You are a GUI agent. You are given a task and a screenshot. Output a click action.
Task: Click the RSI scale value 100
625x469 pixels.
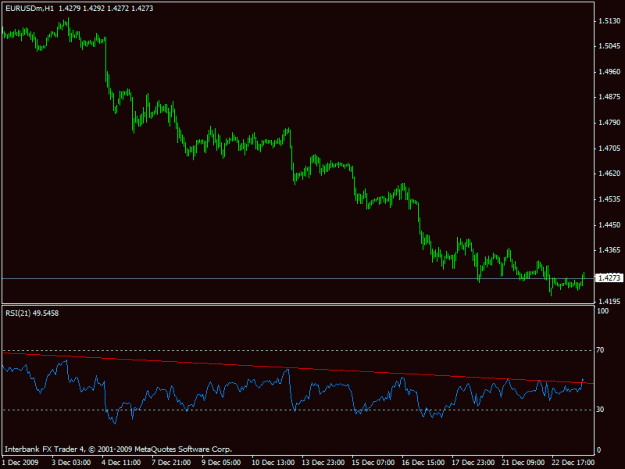coord(603,311)
